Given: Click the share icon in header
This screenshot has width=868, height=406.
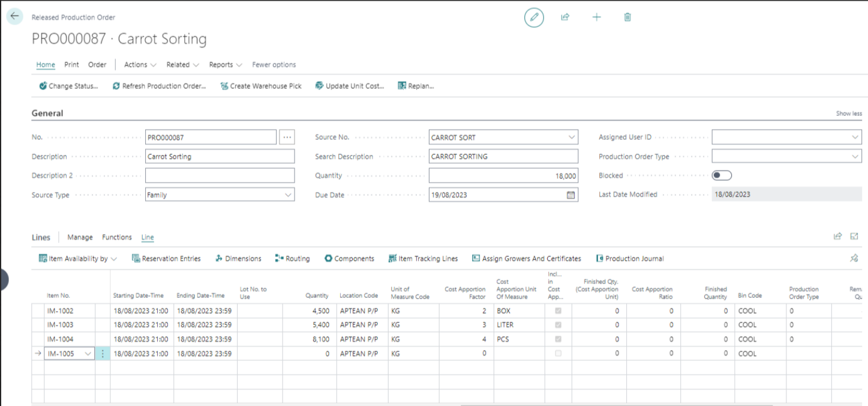Looking at the screenshot, I should pos(564,17).
